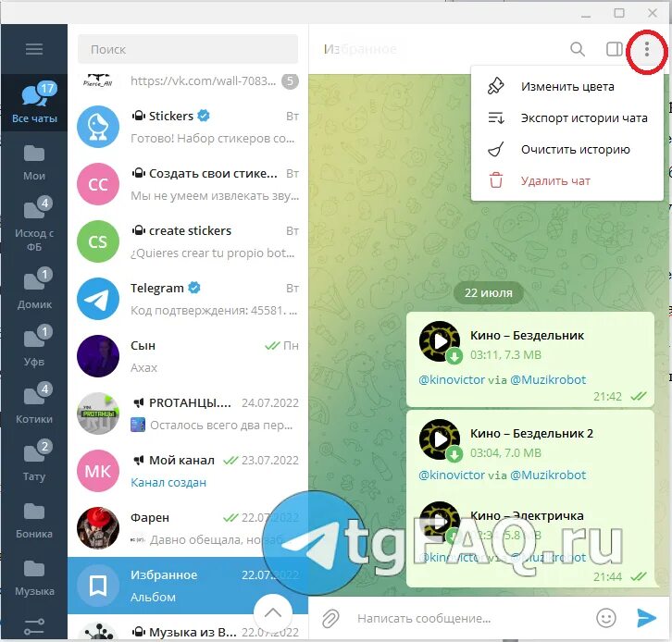
Task: Click the red trash icon in menu
Action: (x=496, y=180)
